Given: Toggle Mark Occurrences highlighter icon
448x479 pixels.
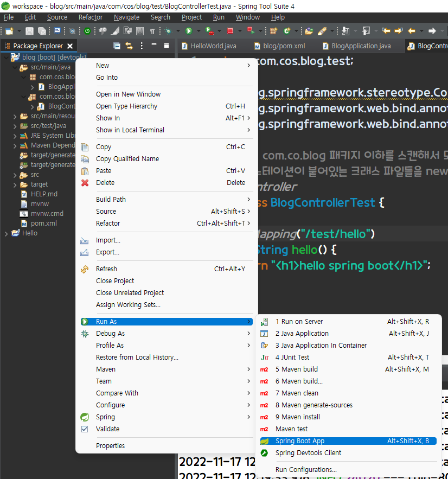Looking at the screenshot, I should (115, 31).
